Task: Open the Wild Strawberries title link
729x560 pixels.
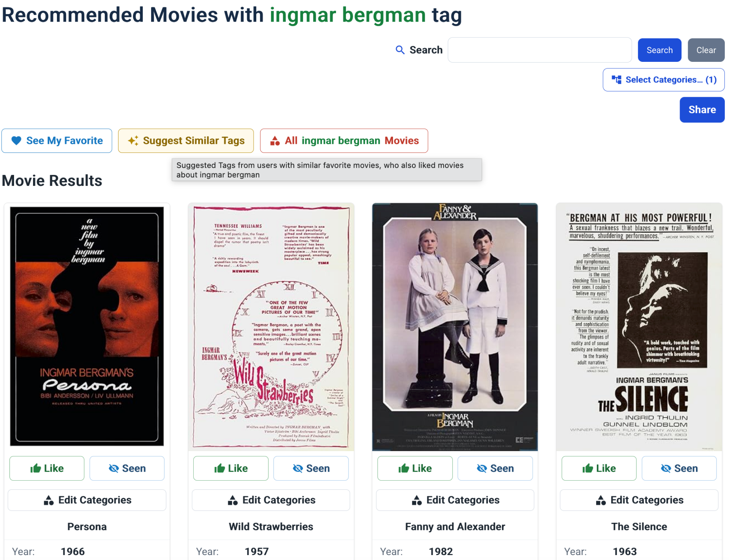Action: (x=271, y=527)
